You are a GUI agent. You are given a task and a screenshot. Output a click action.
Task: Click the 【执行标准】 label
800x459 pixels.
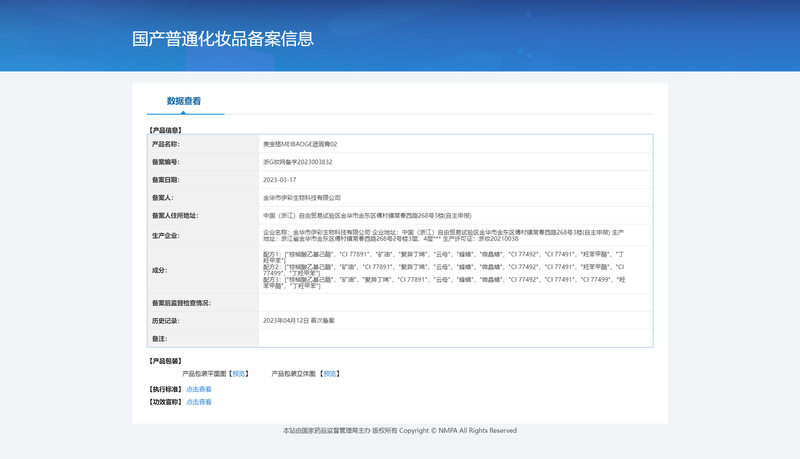(165, 389)
